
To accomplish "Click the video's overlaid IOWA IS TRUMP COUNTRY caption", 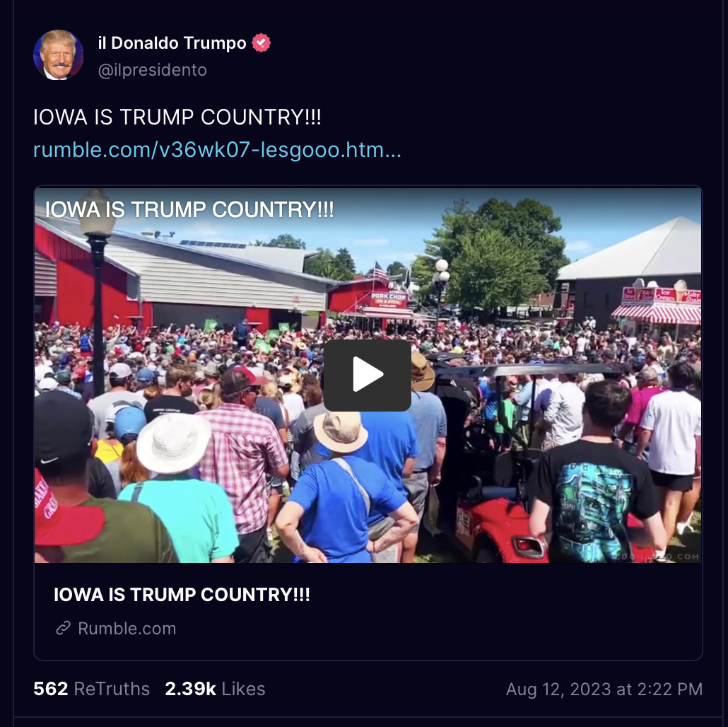I will (x=189, y=209).
